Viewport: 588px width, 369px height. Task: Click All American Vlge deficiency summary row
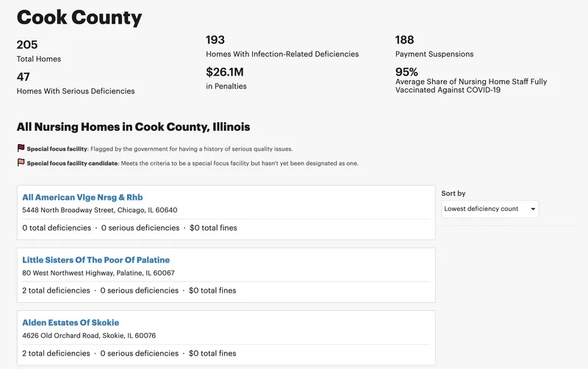[129, 228]
